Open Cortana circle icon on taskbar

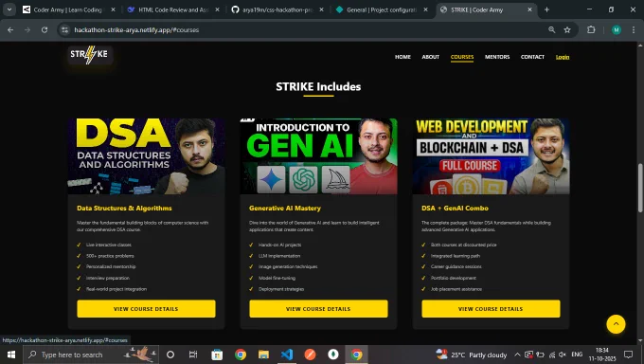170,355
